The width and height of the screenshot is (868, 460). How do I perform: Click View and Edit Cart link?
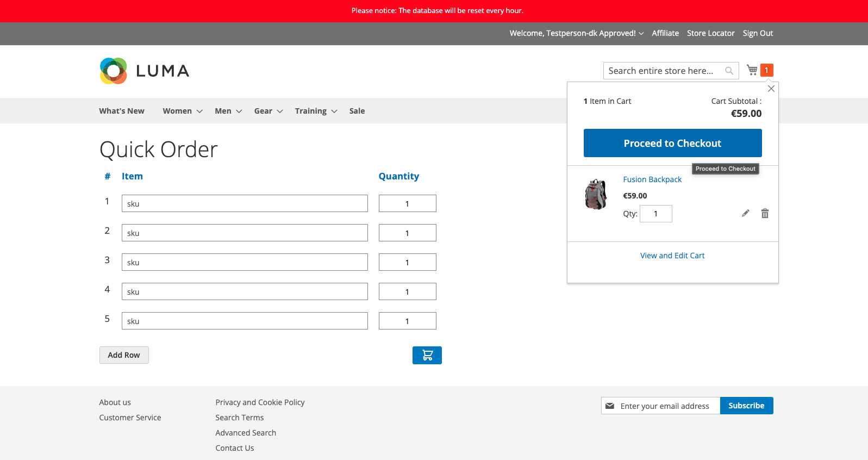click(x=672, y=256)
